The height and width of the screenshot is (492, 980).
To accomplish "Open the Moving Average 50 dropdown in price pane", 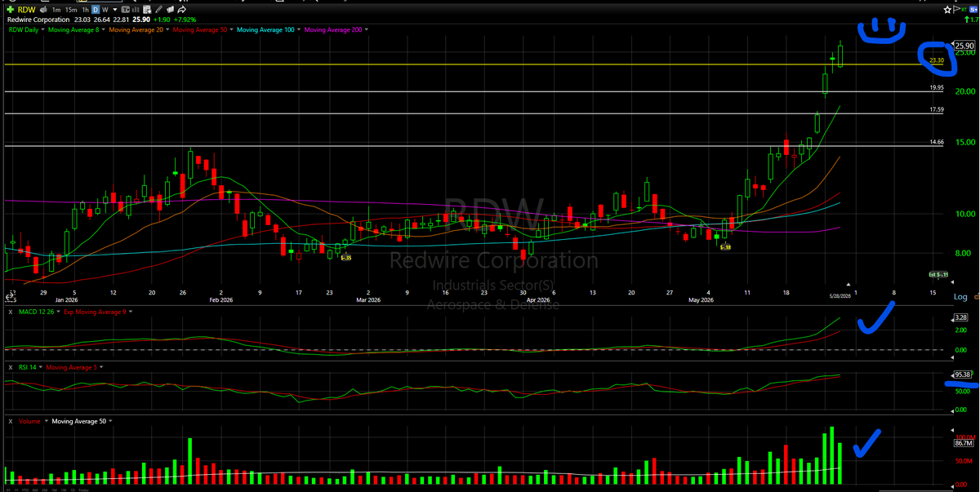I will (x=231, y=30).
